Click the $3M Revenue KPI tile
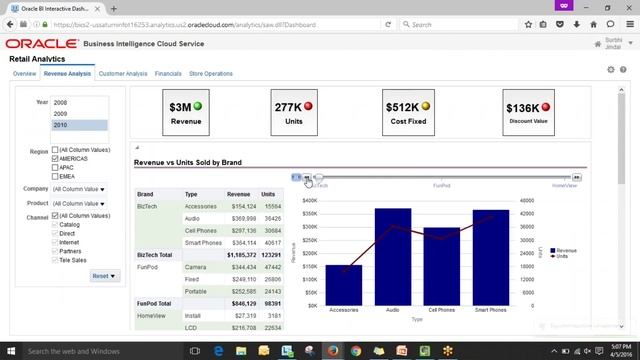Viewport: 640px width, 360px height. tap(186, 113)
